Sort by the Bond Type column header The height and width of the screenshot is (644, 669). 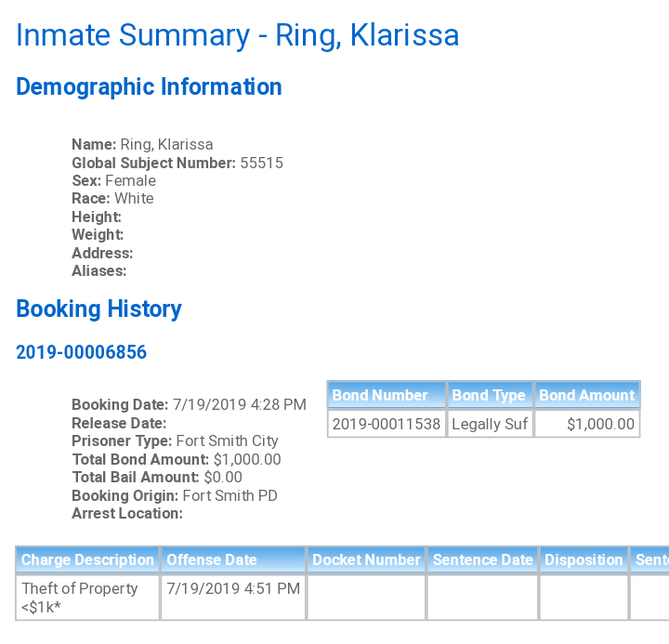[x=490, y=395]
